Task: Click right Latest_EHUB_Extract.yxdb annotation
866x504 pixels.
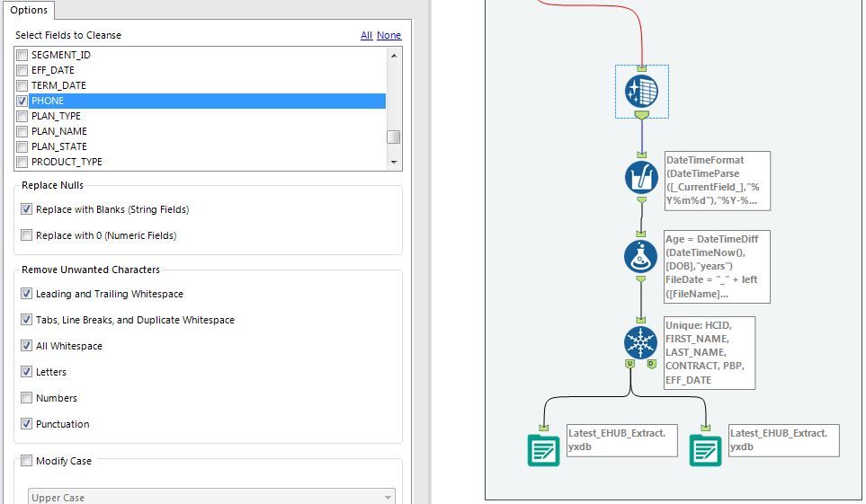Action: [783, 440]
